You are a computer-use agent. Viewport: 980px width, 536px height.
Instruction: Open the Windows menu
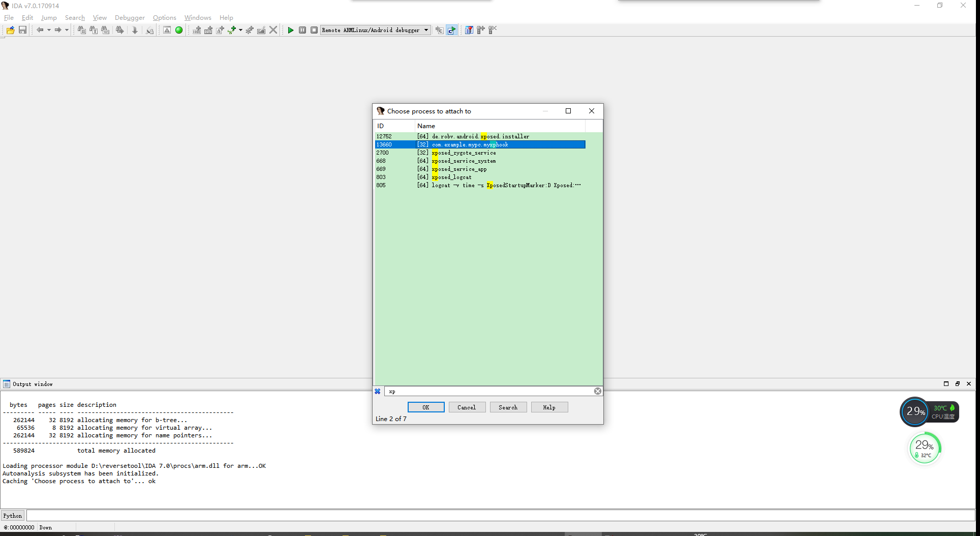(198, 17)
